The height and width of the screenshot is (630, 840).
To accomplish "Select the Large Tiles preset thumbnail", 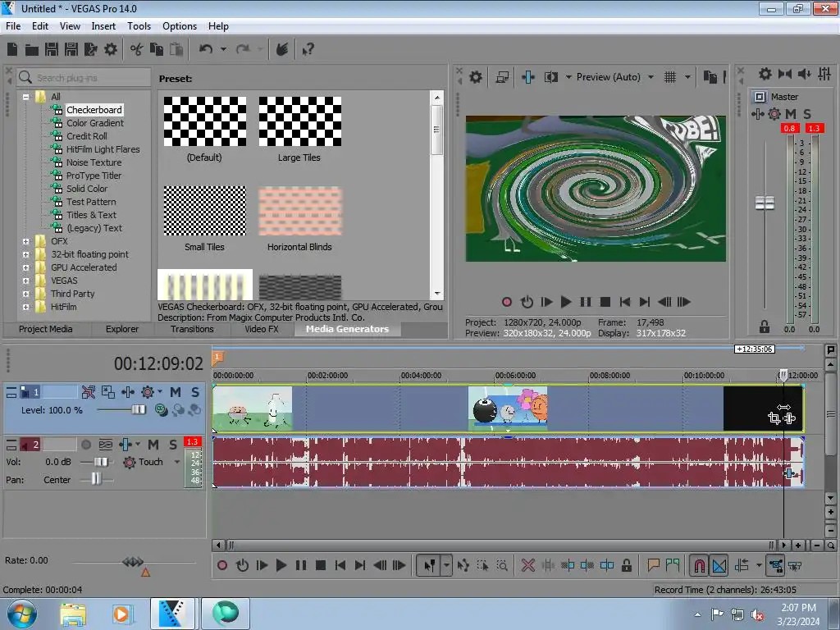I will (x=299, y=121).
